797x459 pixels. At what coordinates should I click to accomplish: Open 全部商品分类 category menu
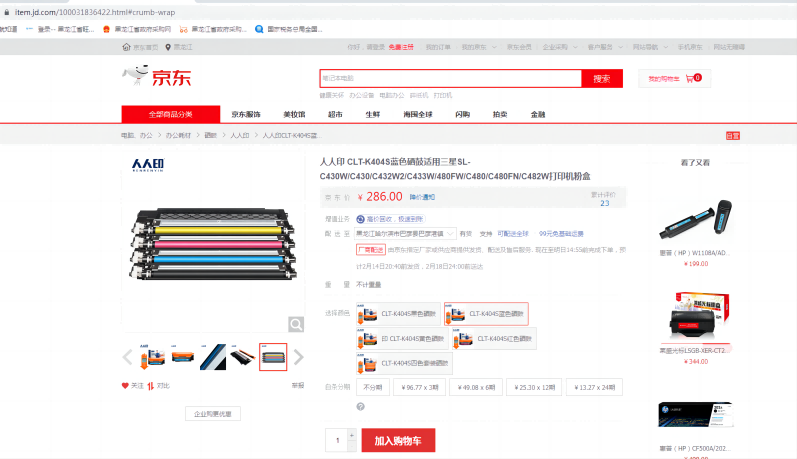point(171,114)
